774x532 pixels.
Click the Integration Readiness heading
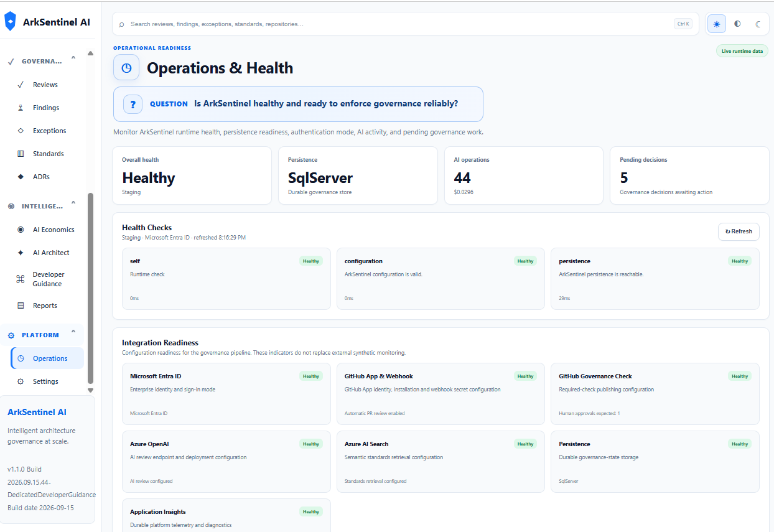(x=161, y=343)
